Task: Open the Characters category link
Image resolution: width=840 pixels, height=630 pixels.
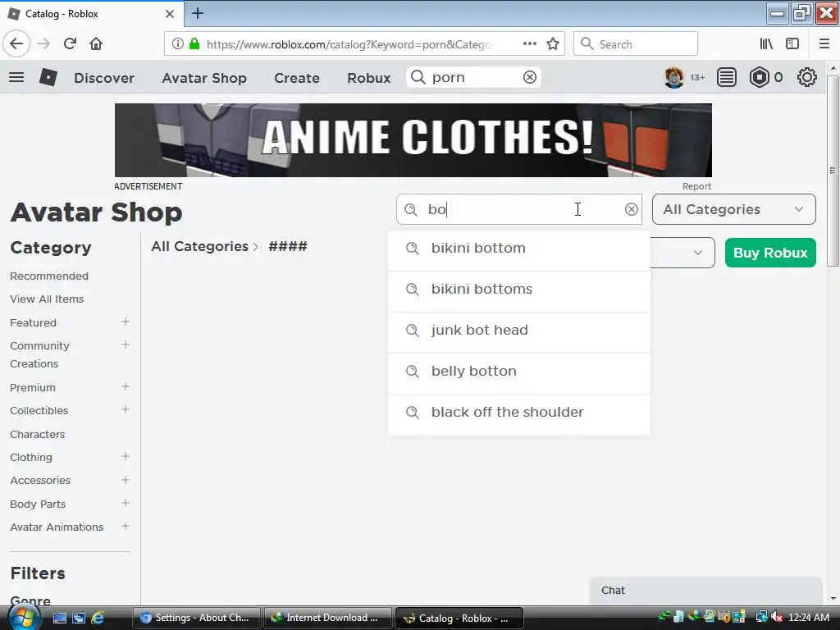Action: coord(38,434)
